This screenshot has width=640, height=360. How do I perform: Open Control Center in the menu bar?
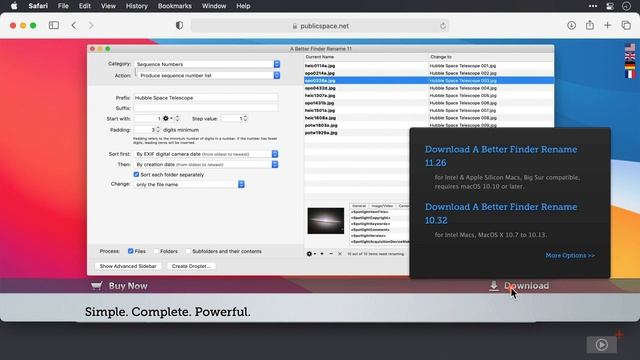610,6
